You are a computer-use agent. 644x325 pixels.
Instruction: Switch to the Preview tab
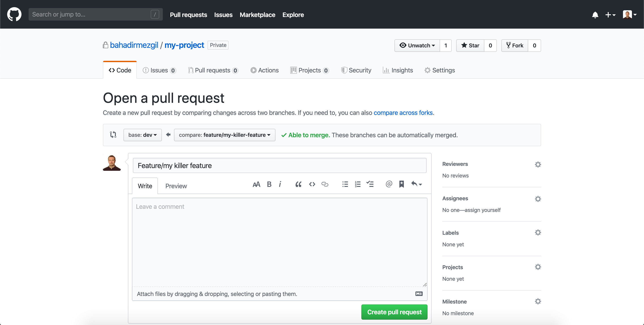click(x=176, y=186)
